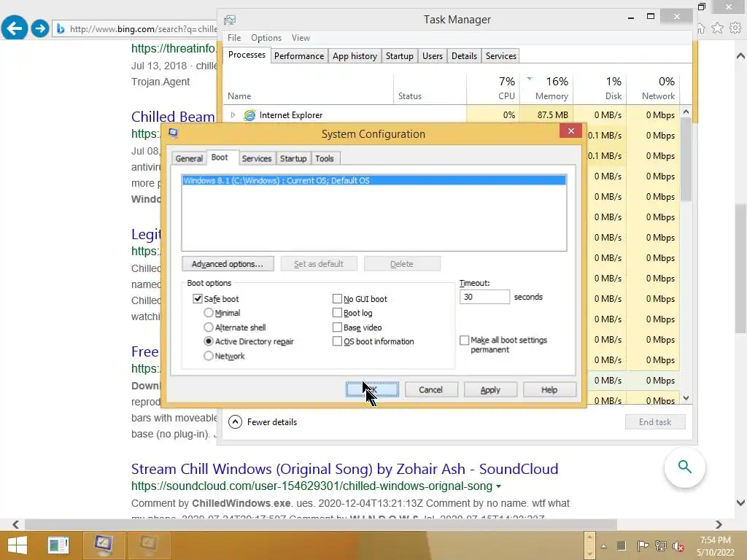Enable Base video checkbox
747x560 pixels.
(x=337, y=327)
